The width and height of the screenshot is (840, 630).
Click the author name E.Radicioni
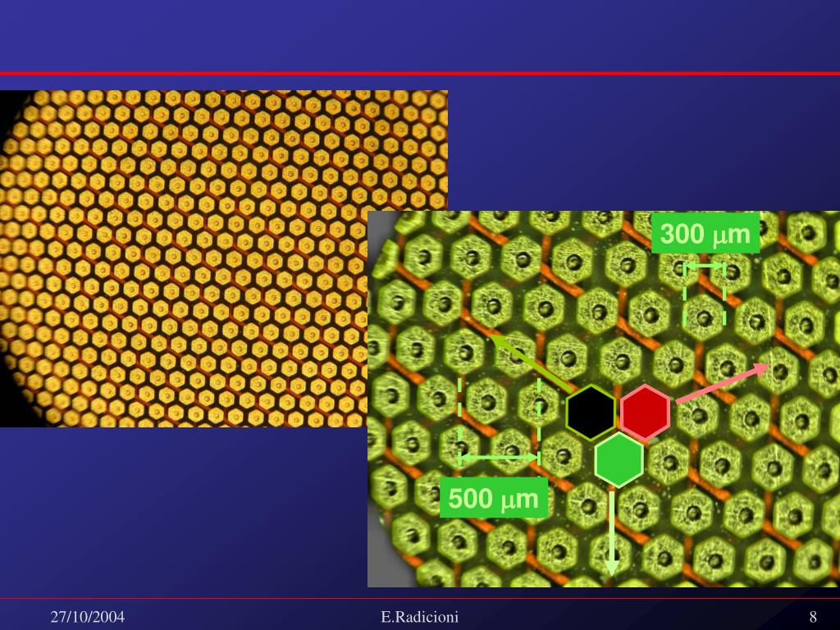coord(419,617)
